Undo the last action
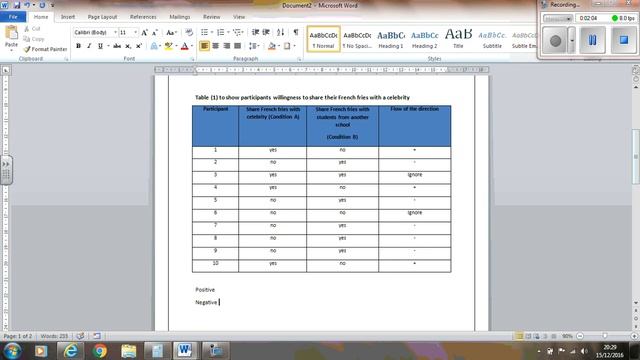The image size is (640, 360). (x=27, y=5)
